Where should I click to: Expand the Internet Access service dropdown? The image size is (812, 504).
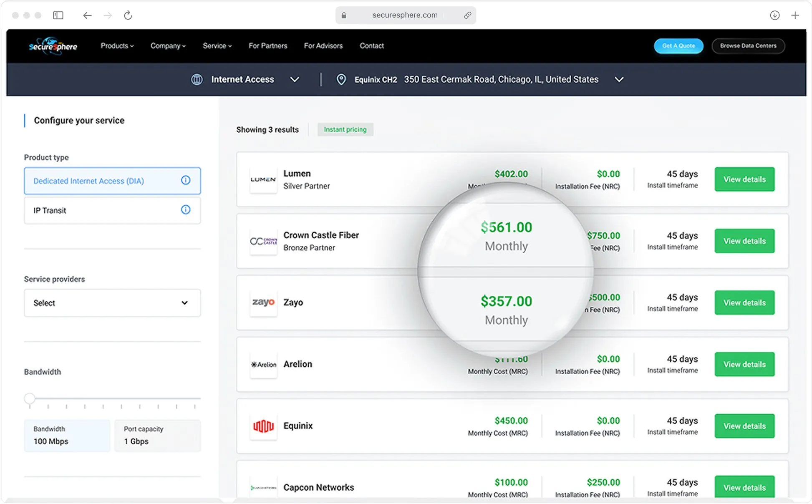[x=294, y=79]
